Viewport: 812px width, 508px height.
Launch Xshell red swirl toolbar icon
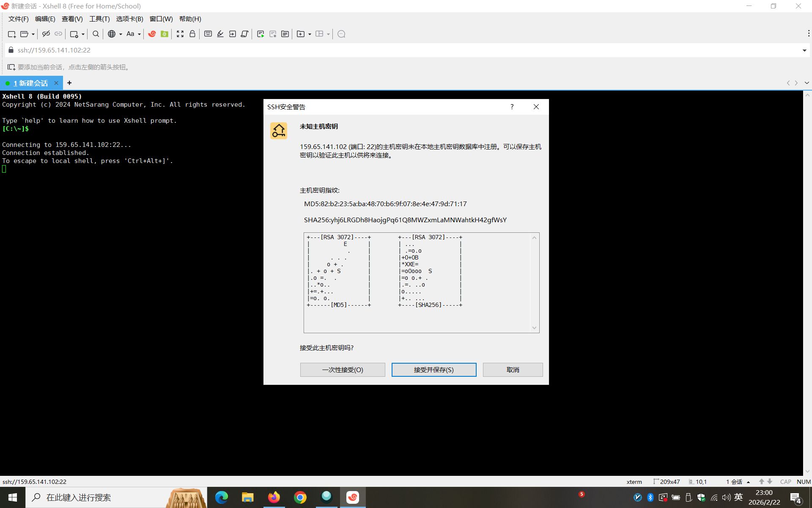click(152, 34)
